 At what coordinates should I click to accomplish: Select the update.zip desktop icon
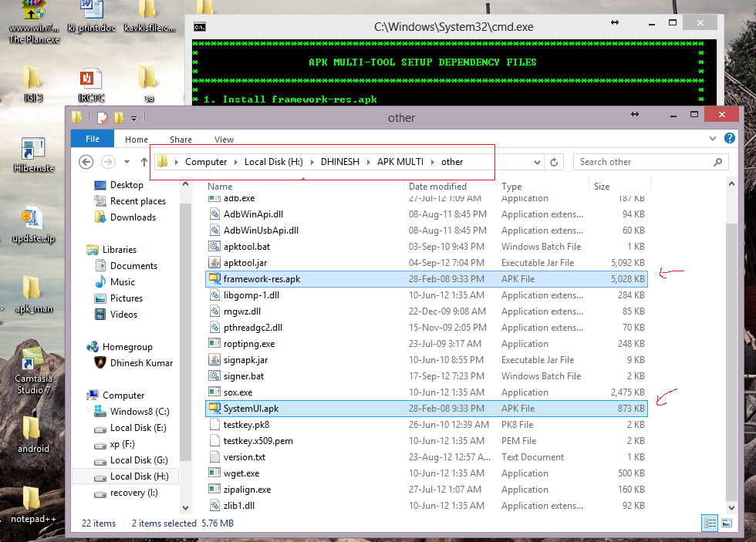[x=33, y=225]
